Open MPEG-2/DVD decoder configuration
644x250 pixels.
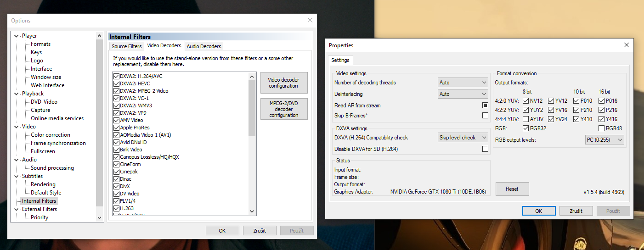tap(283, 109)
